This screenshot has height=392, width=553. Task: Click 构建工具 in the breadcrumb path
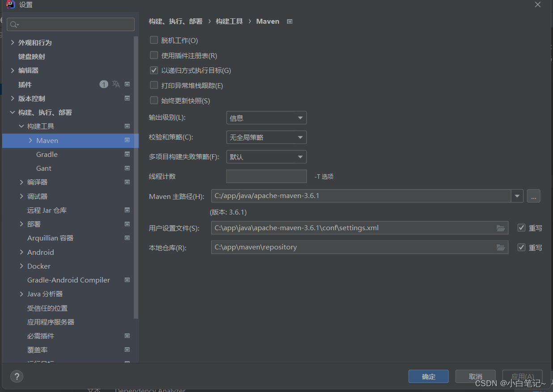(229, 21)
